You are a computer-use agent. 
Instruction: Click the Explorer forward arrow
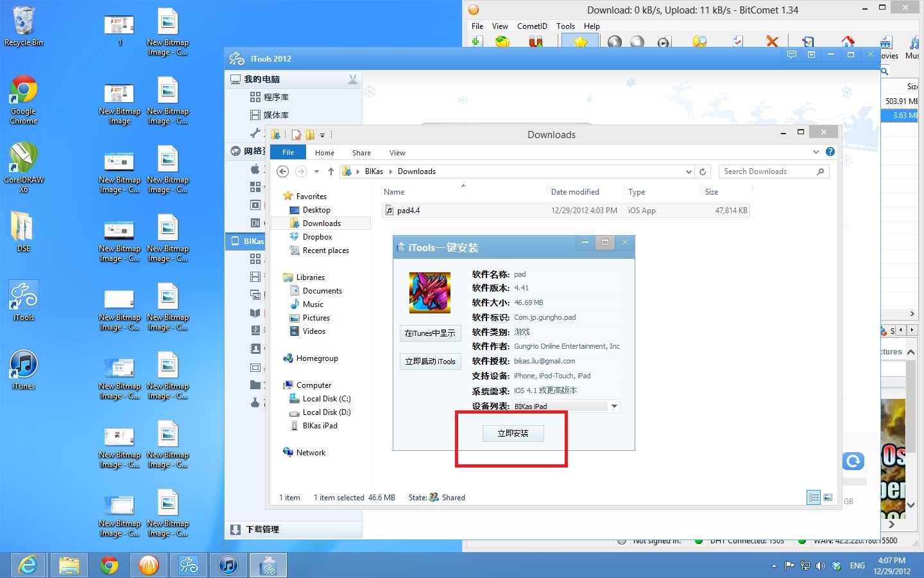tap(301, 171)
